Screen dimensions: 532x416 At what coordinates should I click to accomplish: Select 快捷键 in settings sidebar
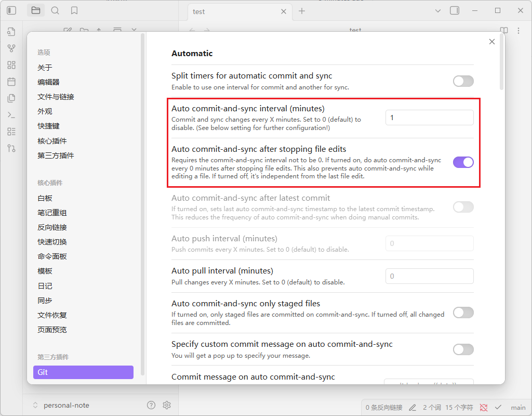tap(48, 126)
